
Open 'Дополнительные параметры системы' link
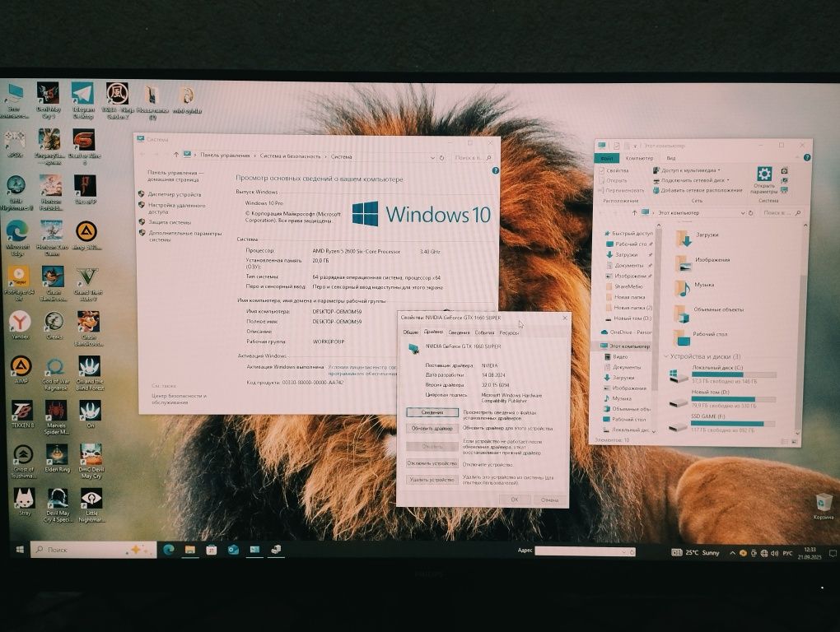185,236
